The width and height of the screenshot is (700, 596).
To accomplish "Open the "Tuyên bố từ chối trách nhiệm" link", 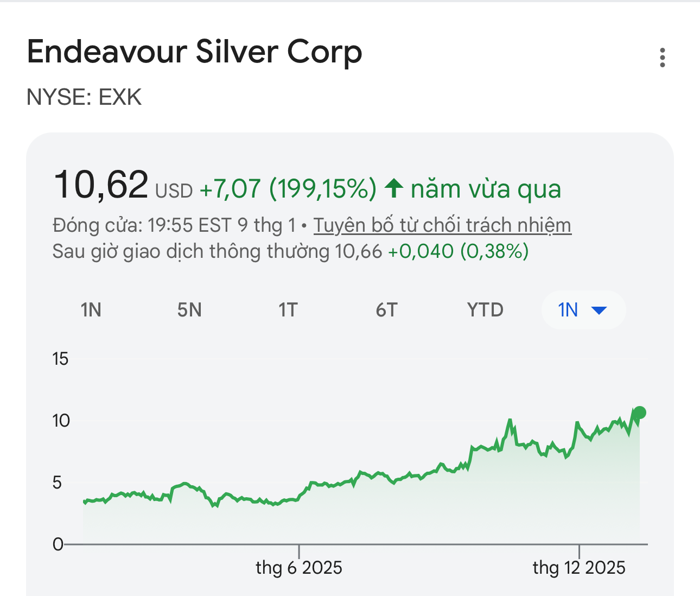I will click(x=442, y=225).
